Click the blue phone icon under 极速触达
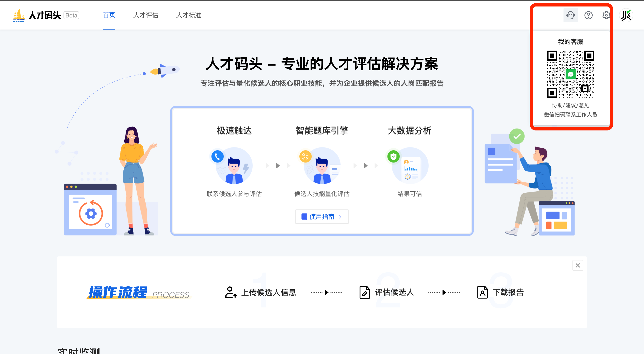The image size is (644, 354). pyautogui.click(x=217, y=157)
